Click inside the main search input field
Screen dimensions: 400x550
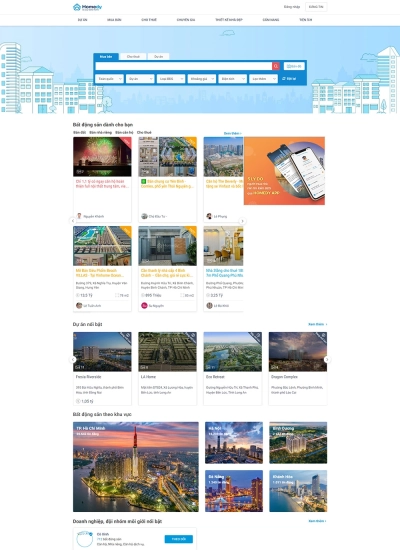(x=184, y=66)
